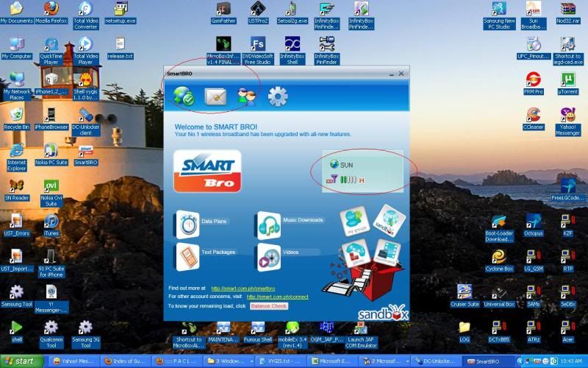Viewport: 588px width, 368px height.
Task: Click the Videos label
Action: pos(290,252)
